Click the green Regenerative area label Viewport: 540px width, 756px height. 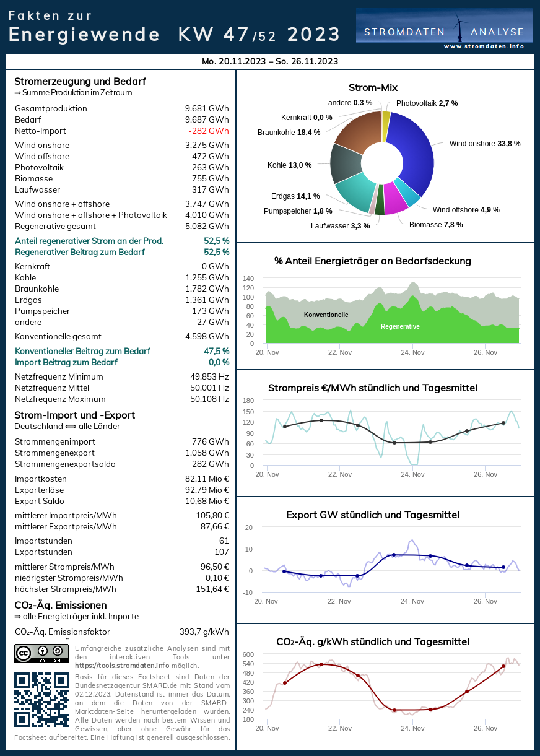tap(400, 326)
